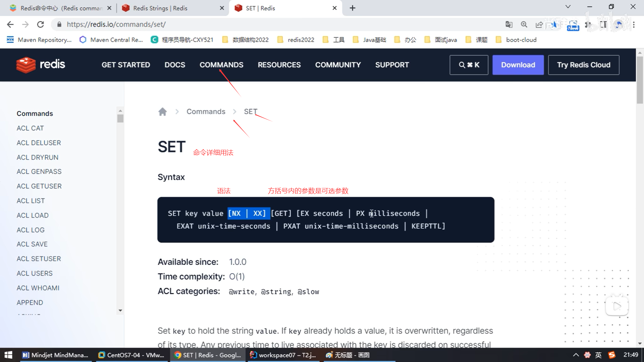Show hidden system tray icons
This screenshot has width=644, height=362.
(x=576, y=355)
